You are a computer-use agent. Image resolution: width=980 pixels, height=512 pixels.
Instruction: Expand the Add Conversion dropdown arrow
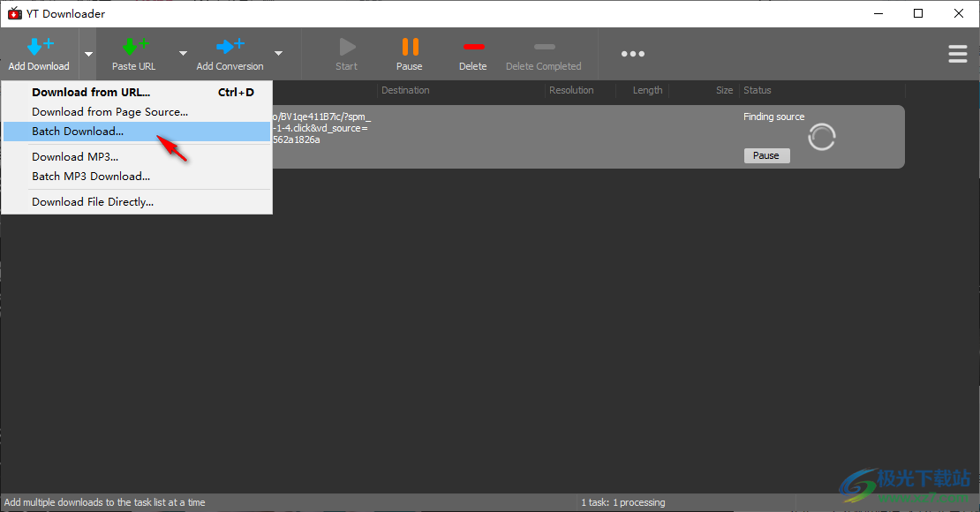point(278,54)
